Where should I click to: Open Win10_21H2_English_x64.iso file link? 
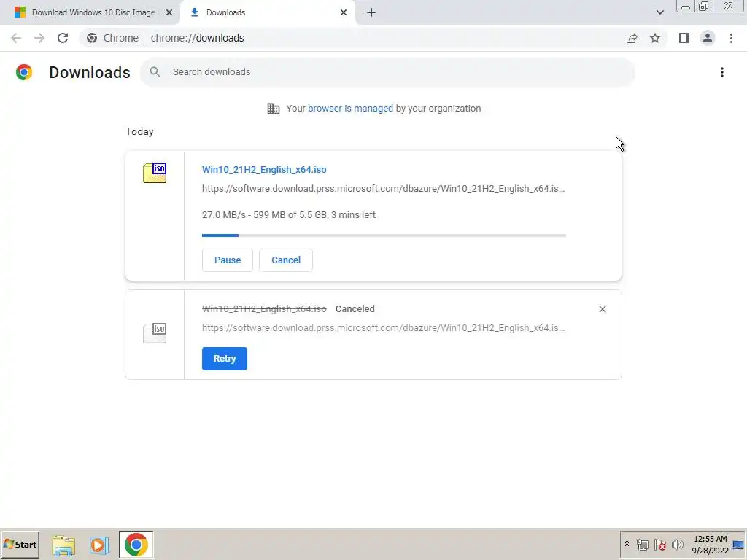pyautogui.click(x=264, y=169)
